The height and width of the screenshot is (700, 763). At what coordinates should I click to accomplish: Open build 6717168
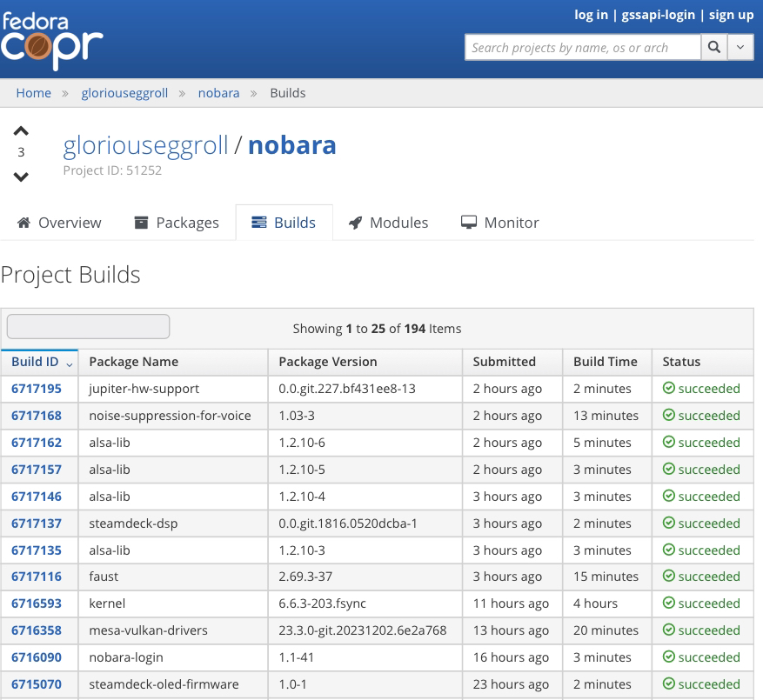click(x=37, y=416)
